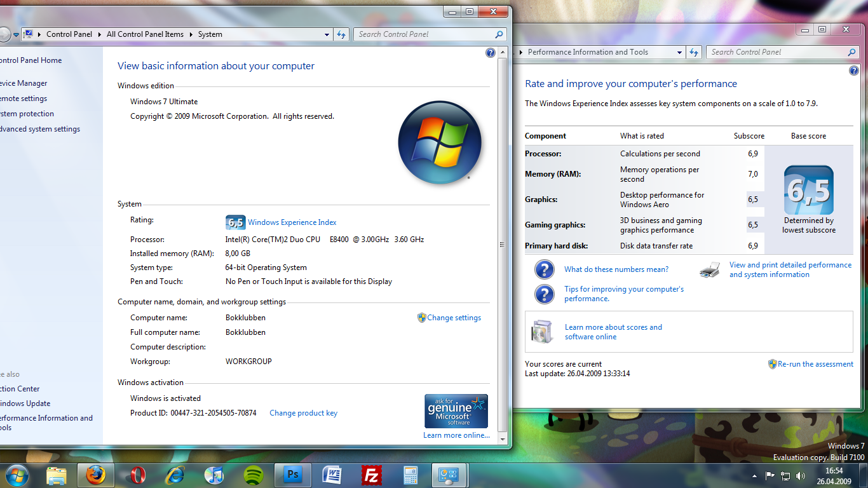Launch Firefox from the taskbar
Viewport: 868px width, 488px height.
[96, 475]
